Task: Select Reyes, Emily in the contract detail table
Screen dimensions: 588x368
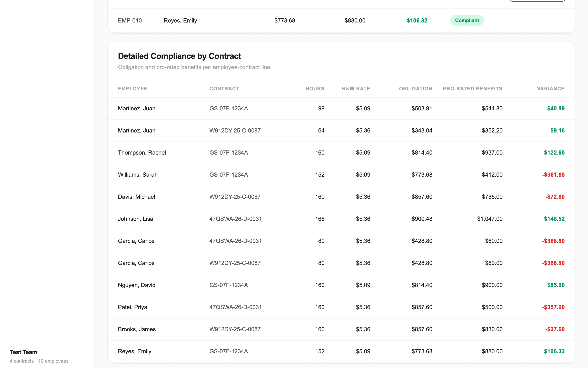Action: pyautogui.click(x=135, y=351)
